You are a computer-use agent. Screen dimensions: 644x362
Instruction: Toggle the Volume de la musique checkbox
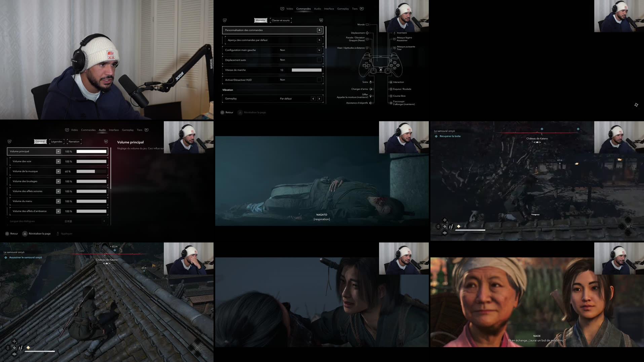tap(58, 171)
